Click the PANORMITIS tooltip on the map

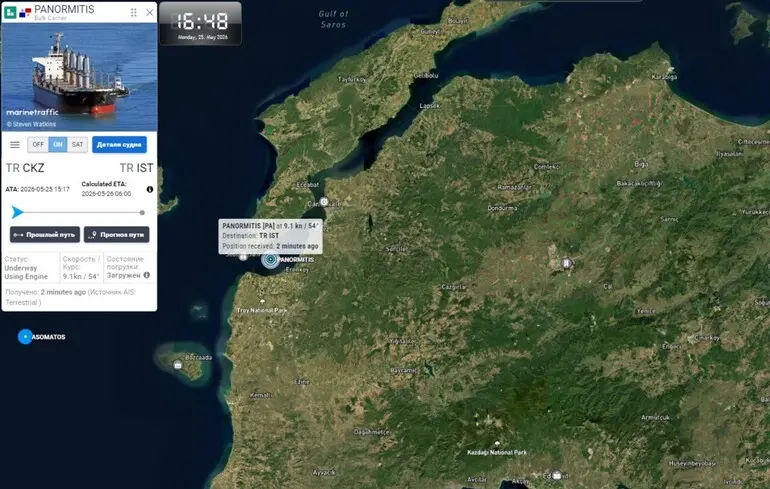click(271, 236)
